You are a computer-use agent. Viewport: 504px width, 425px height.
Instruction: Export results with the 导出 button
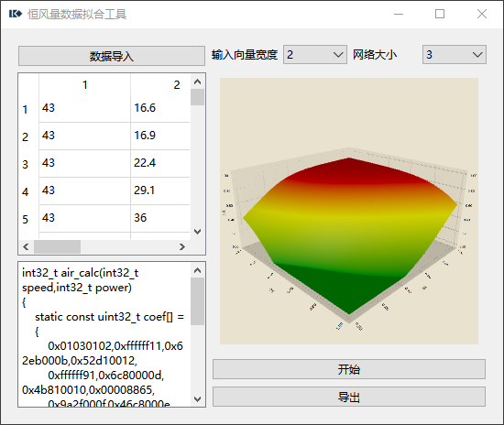click(x=349, y=397)
